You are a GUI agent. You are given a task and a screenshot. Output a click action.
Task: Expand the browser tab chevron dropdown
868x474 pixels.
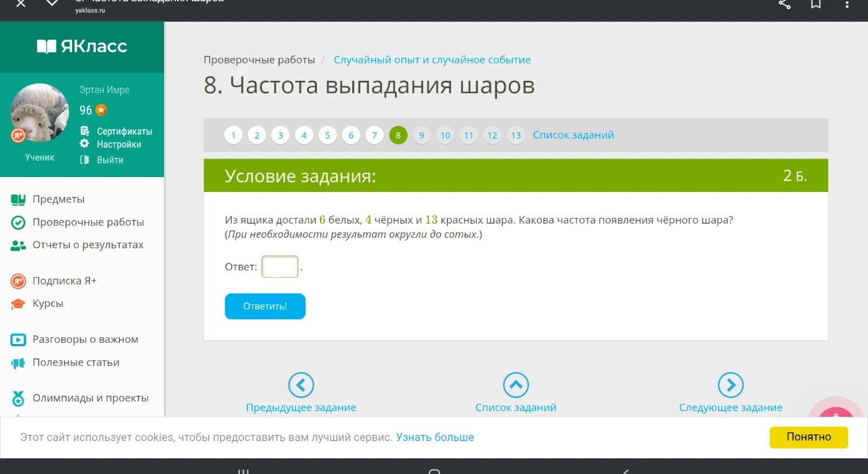click(52, 3)
